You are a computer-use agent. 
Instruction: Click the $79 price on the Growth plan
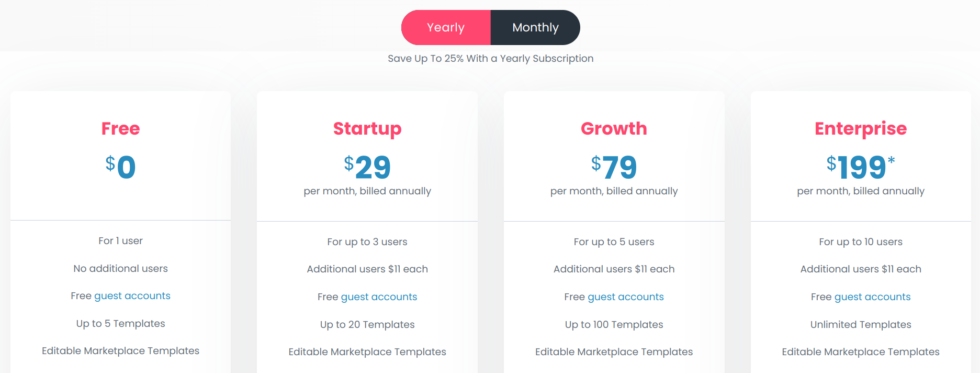tap(614, 167)
